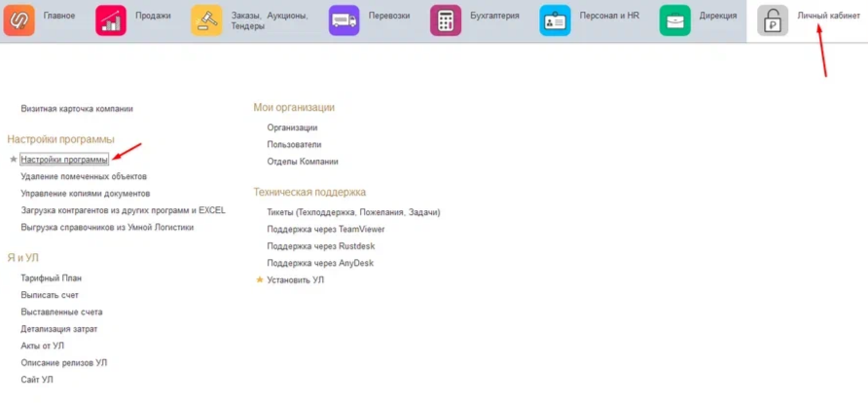Click the gold star beside Установить УЛ
The image size is (868, 403).
(260, 280)
